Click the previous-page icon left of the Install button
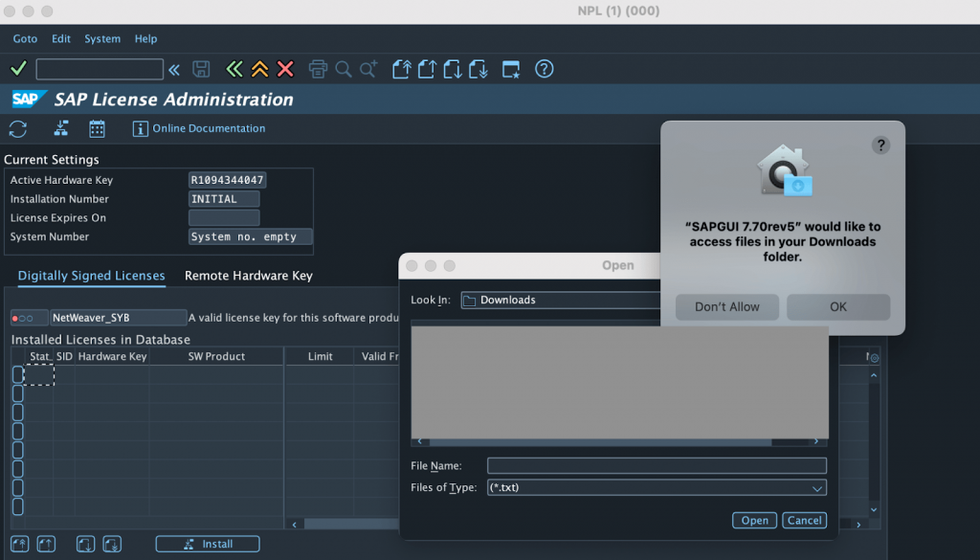 click(x=46, y=545)
